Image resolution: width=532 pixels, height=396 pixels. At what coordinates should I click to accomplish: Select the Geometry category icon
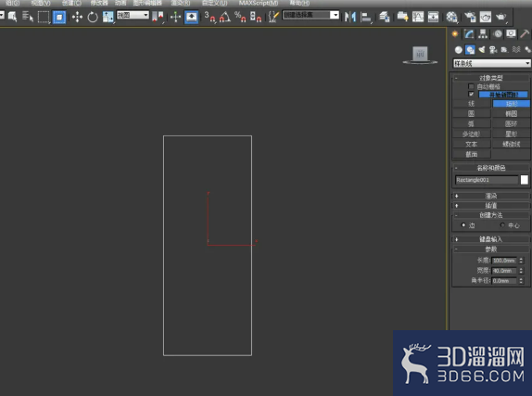(459, 50)
